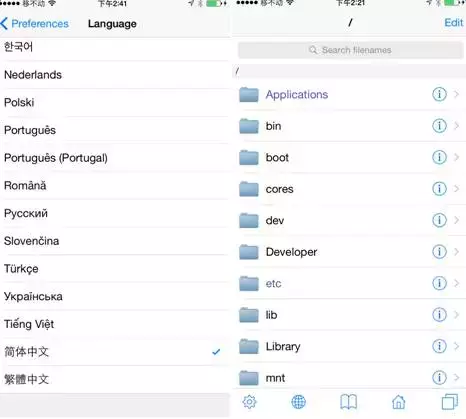Image resolution: width=466 pixels, height=419 pixels.
Task: Open the cores folder
Action: coord(349,189)
